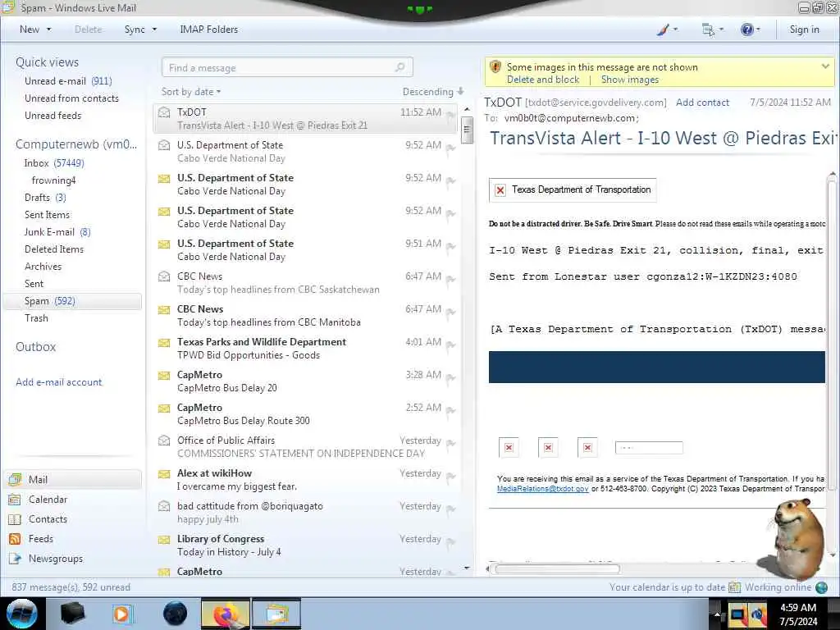The width and height of the screenshot is (840, 630).
Task: Open the Sync dropdown arrow
Action: 154,30
